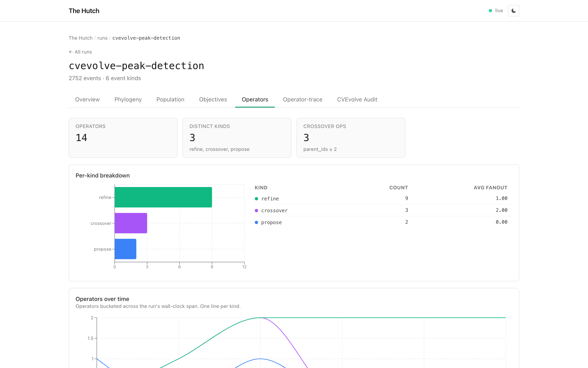This screenshot has width=588, height=368.
Task: Click the 'parent_ids ≥ 2' caption
Action: coord(320,149)
